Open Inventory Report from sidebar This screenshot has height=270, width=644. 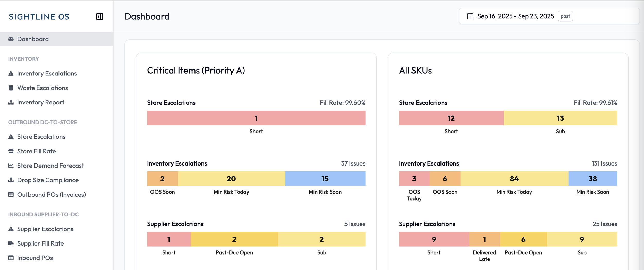(40, 102)
